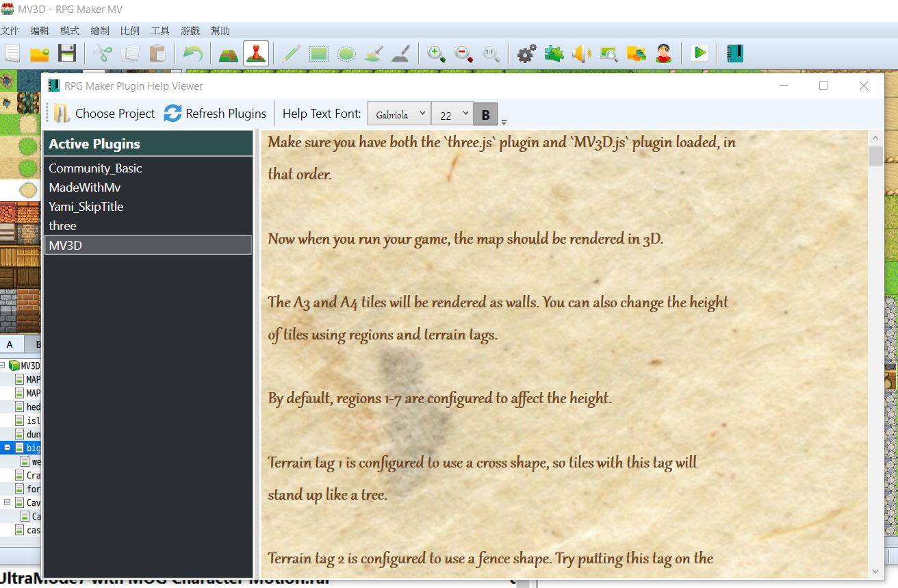Select the Flood Fill tool

click(x=373, y=53)
